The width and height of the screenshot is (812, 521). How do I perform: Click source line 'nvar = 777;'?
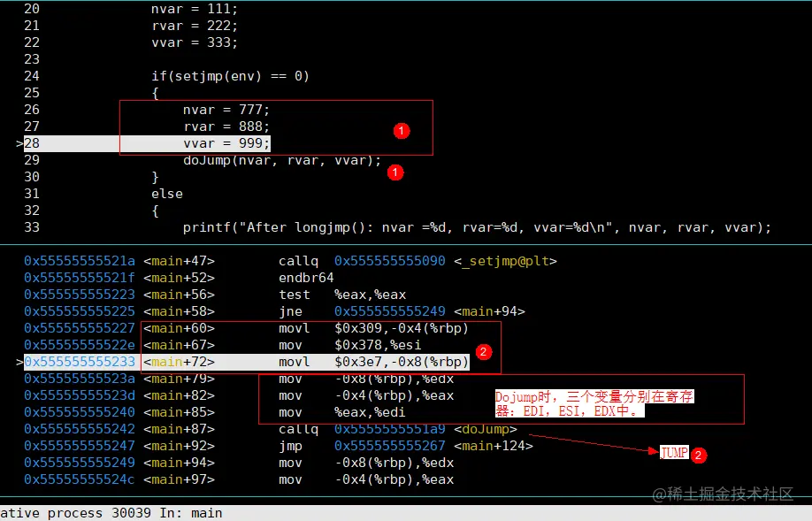(x=226, y=110)
